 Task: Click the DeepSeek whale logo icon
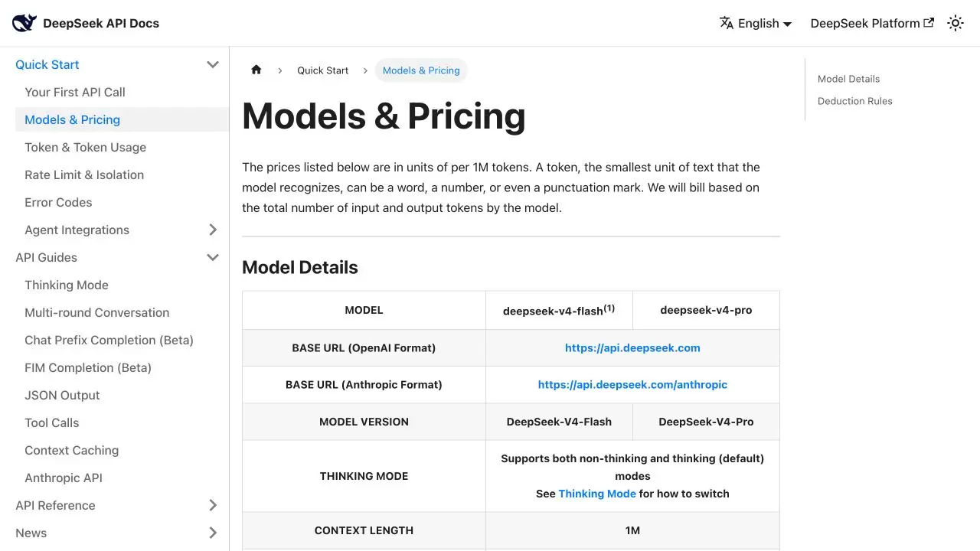point(24,23)
